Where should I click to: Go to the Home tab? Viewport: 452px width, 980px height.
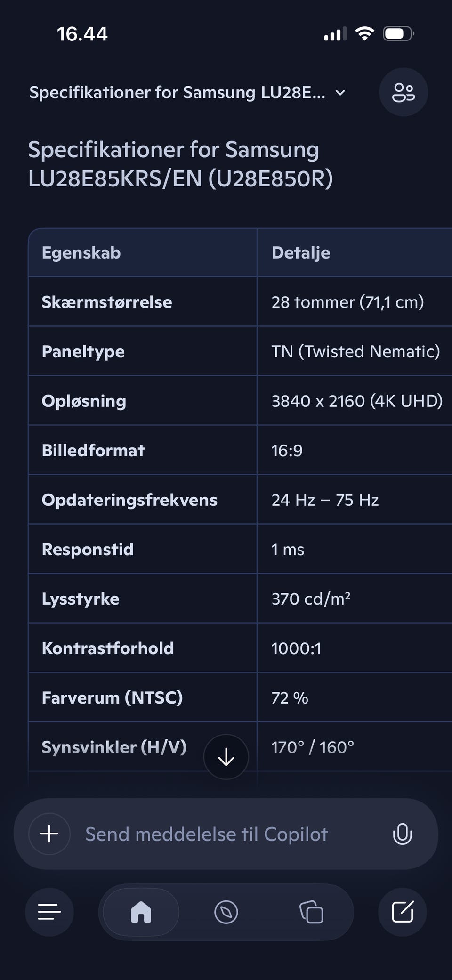coord(141,912)
